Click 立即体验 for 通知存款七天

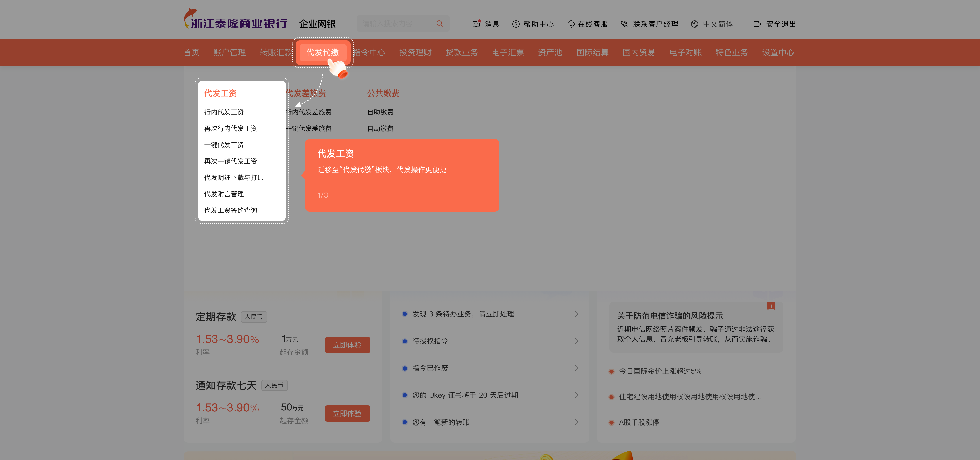pyautogui.click(x=347, y=413)
